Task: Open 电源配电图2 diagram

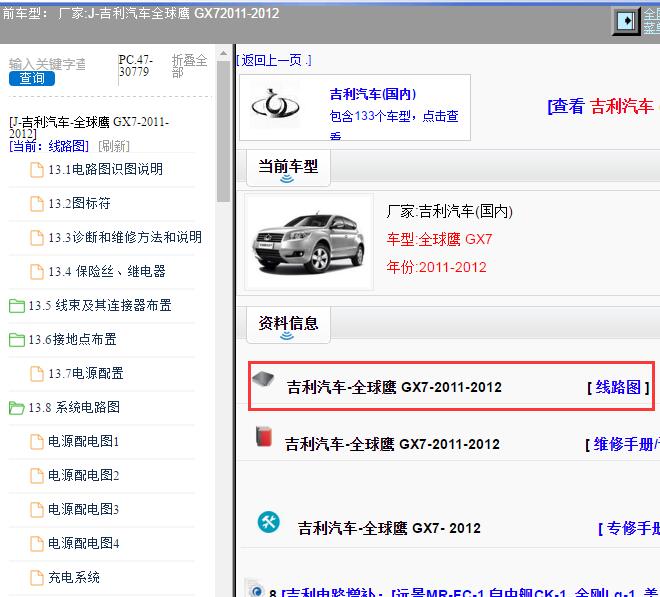Action: [83, 475]
